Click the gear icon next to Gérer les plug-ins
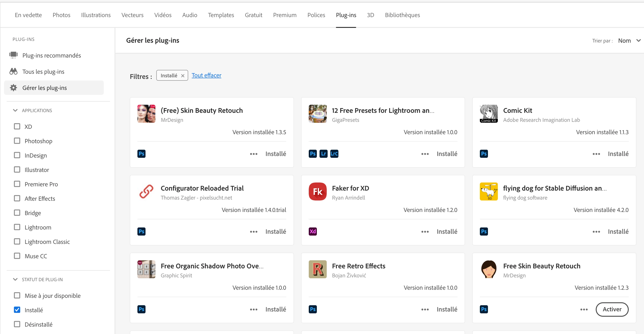644x334 pixels. pyautogui.click(x=13, y=88)
